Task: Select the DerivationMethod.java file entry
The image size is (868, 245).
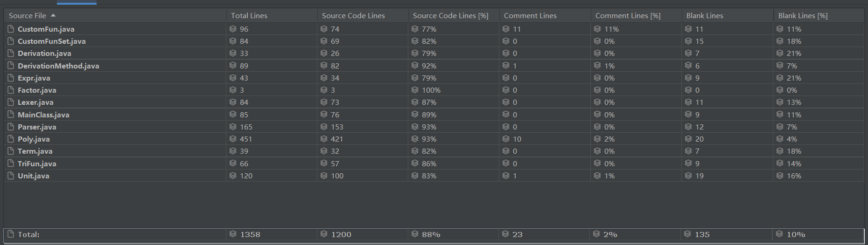Action: pyautogui.click(x=58, y=66)
